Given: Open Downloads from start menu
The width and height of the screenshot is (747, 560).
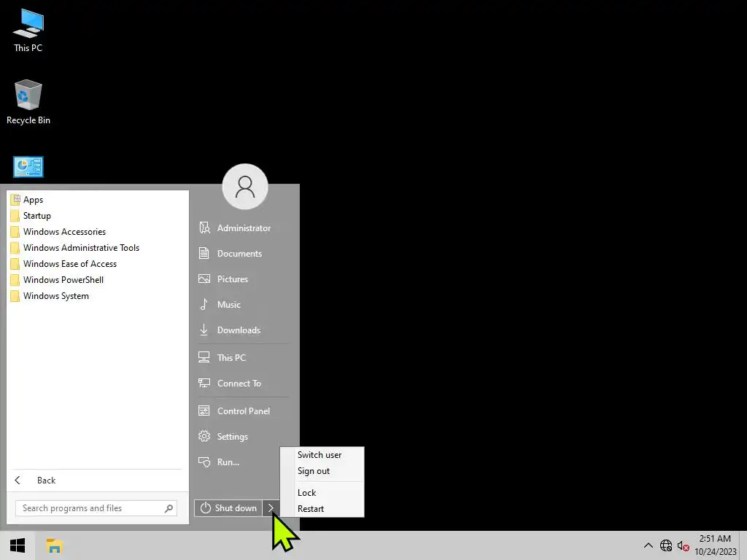Looking at the screenshot, I should [244, 330].
